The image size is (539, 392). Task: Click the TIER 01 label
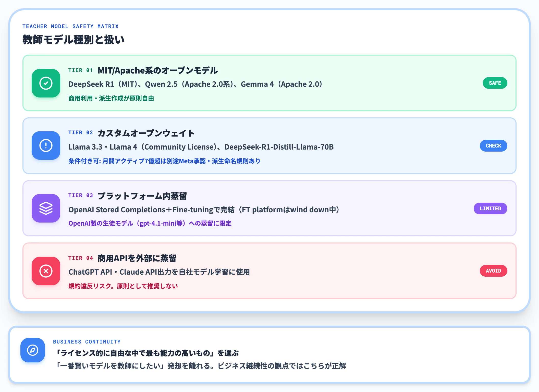(80, 70)
